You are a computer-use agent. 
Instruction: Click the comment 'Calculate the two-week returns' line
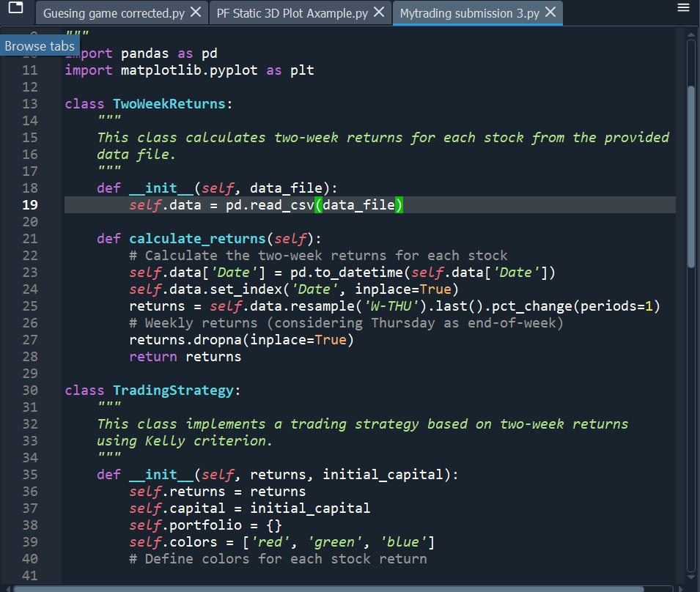(x=318, y=256)
